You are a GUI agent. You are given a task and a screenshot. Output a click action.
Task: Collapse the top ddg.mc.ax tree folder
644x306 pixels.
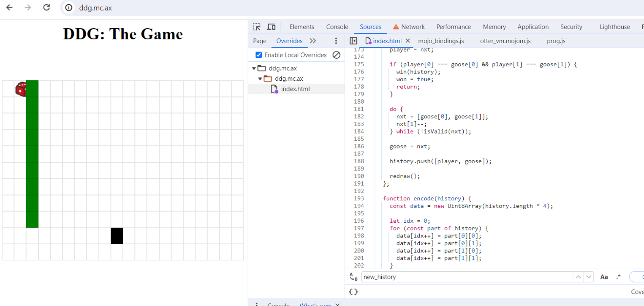(254, 68)
